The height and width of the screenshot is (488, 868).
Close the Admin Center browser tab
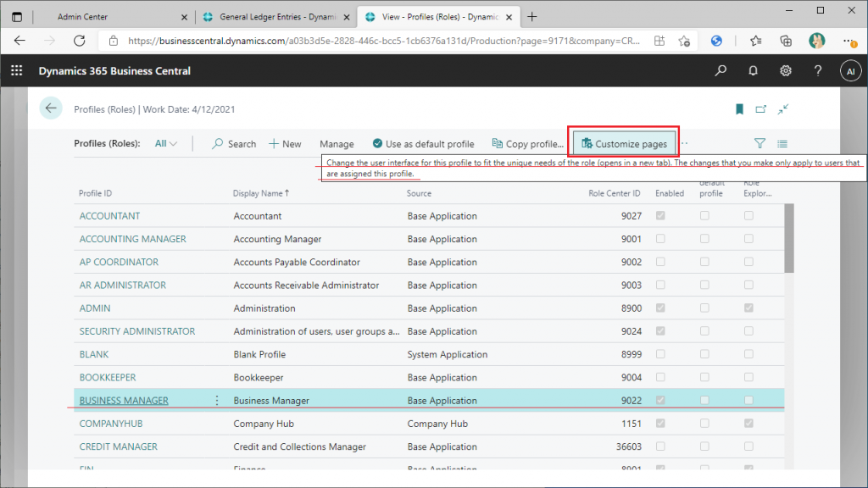click(184, 17)
